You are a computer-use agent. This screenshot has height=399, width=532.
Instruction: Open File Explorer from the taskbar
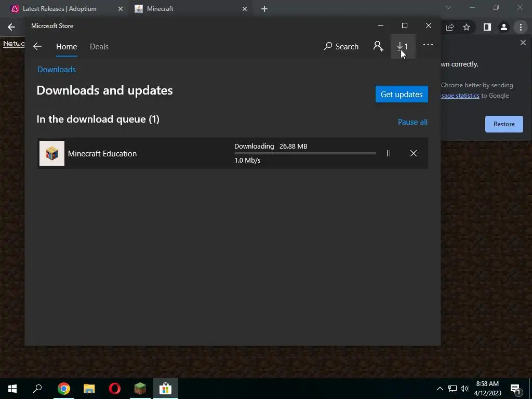tap(89, 389)
